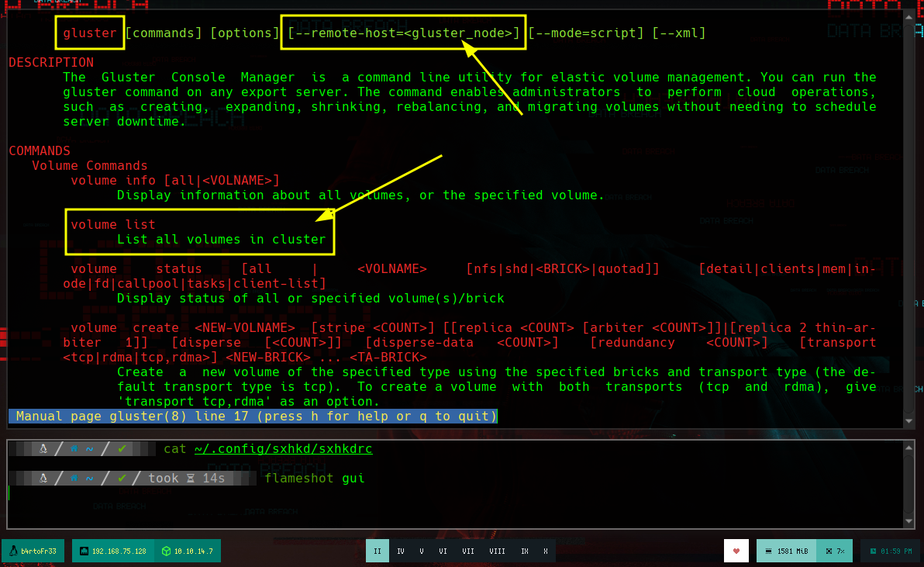Viewport: 924px width, 567px height.
Task: Click the 'volume list' command text
Action: 113,225
